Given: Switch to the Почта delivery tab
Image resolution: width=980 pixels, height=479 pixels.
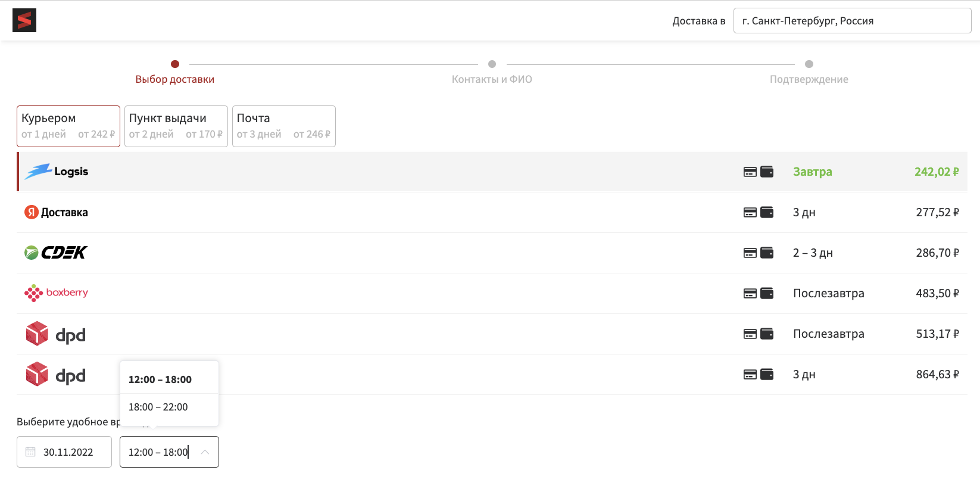Looking at the screenshot, I should click(284, 126).
